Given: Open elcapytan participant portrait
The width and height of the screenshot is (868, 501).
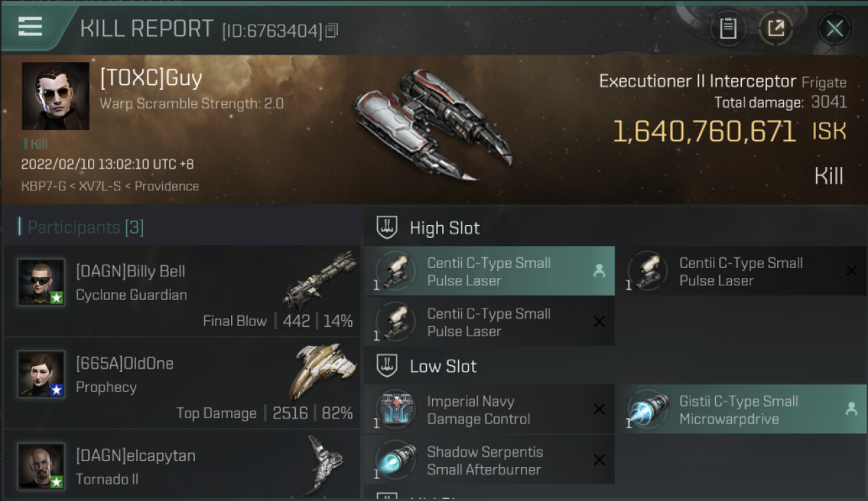Looking at the screenshot, I should (41, 466).
